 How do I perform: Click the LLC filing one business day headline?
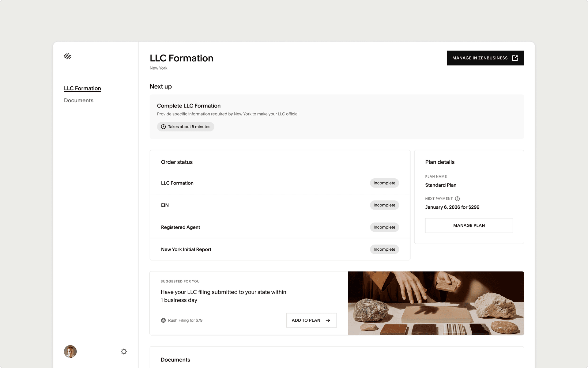224,296
